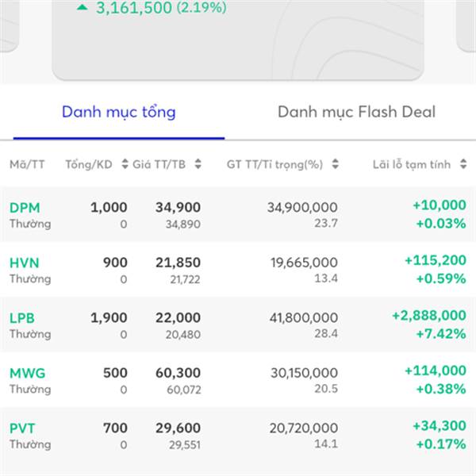
Task: Select the LPB +2,888,000 profit value
Action: pyautogui.click(x=429, y=316)
